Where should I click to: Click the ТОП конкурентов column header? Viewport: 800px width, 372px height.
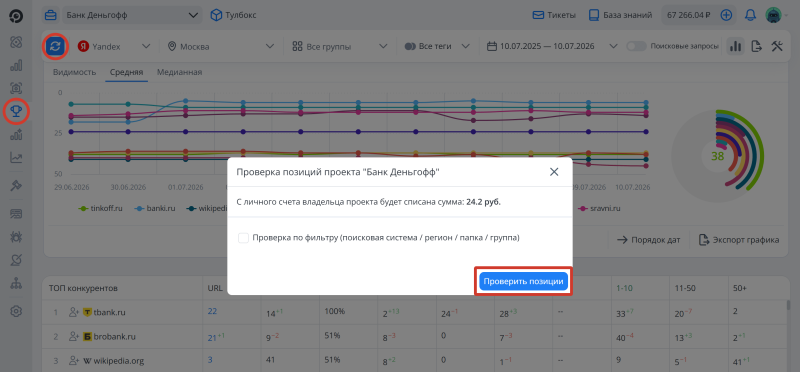click(83, 288)
